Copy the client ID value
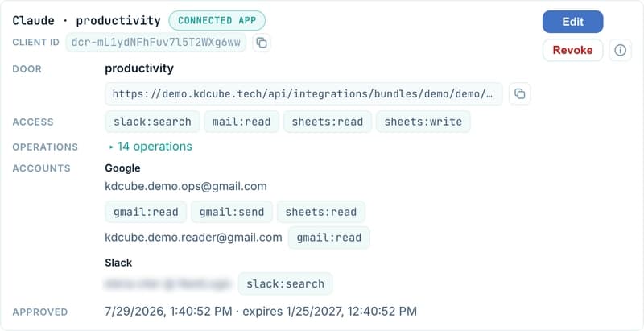Screen dimensions: 644x331 pos(261,43)
